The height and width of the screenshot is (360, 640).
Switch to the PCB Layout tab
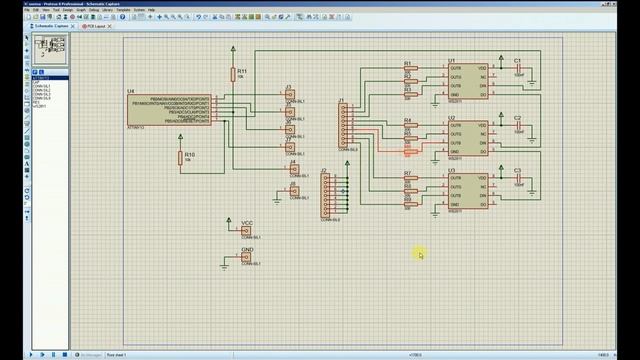pos(94,26)
